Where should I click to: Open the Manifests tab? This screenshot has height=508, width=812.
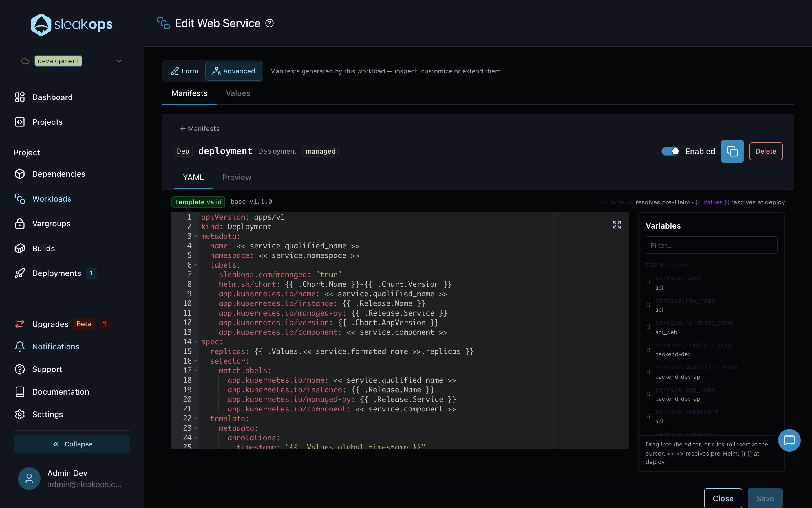(189, 93)
